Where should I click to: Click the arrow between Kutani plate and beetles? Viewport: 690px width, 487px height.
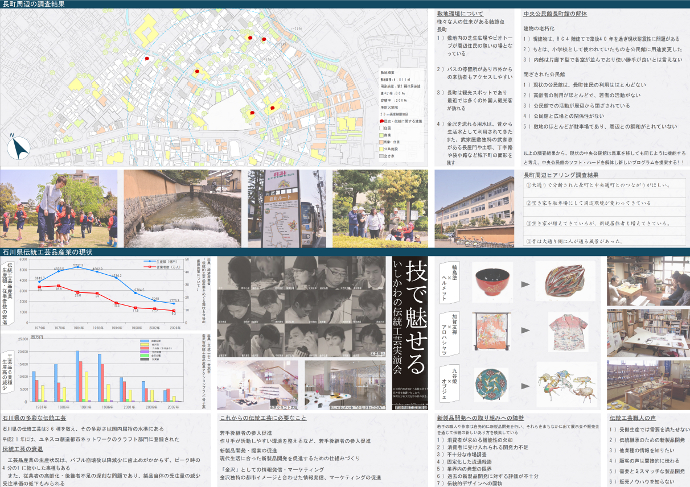[525, 386]
